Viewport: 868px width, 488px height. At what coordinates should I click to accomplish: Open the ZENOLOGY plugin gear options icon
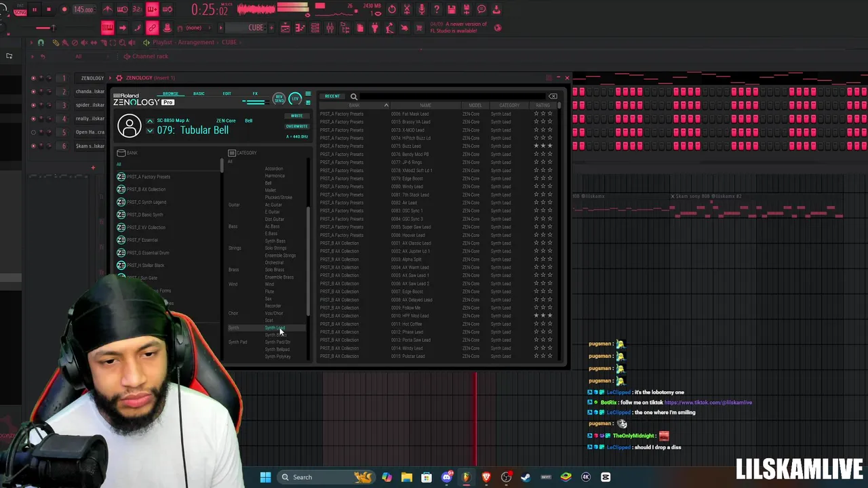tap(119, 78)
